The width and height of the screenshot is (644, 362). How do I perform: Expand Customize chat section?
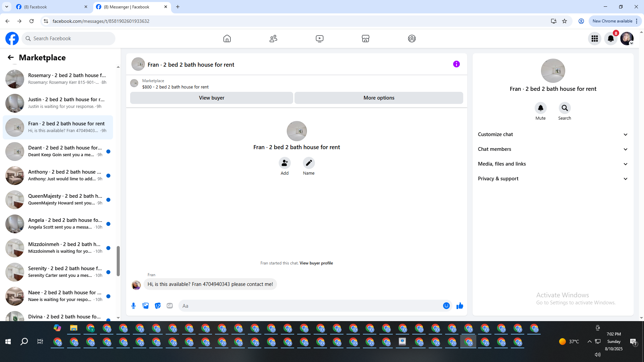(x=553, y=134)
